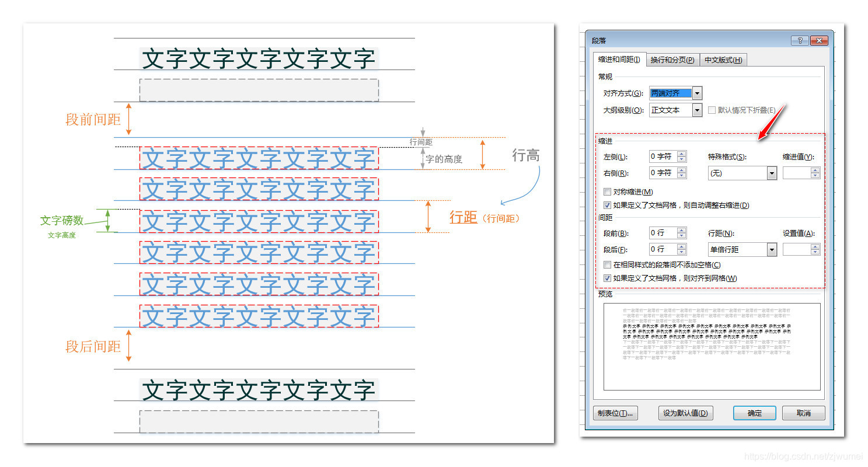Uncheck 如果定义了文档网格，则自动调整右缩进
Screen dimensions: 868x467
click(x=608, y=205)
